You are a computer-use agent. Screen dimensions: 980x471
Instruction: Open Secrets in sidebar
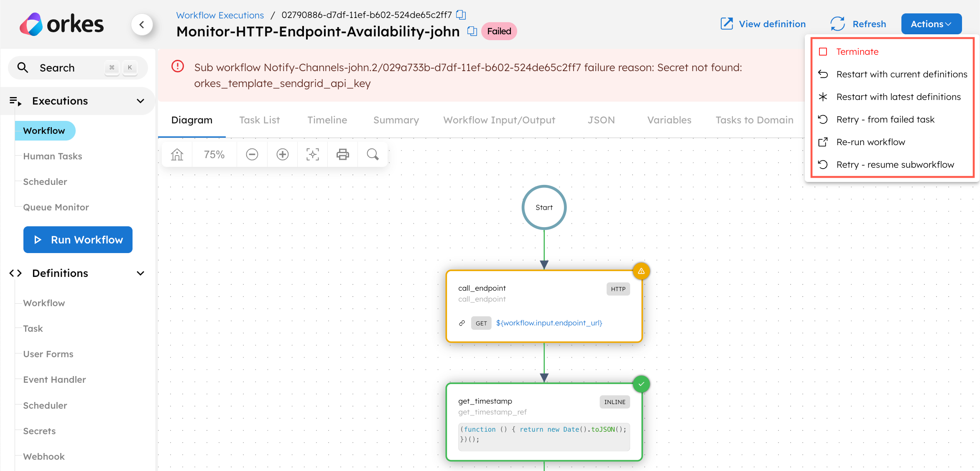(x=39, y=431)
